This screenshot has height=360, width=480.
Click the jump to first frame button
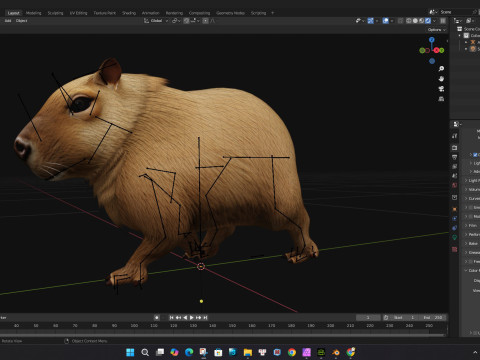(171, 318)
